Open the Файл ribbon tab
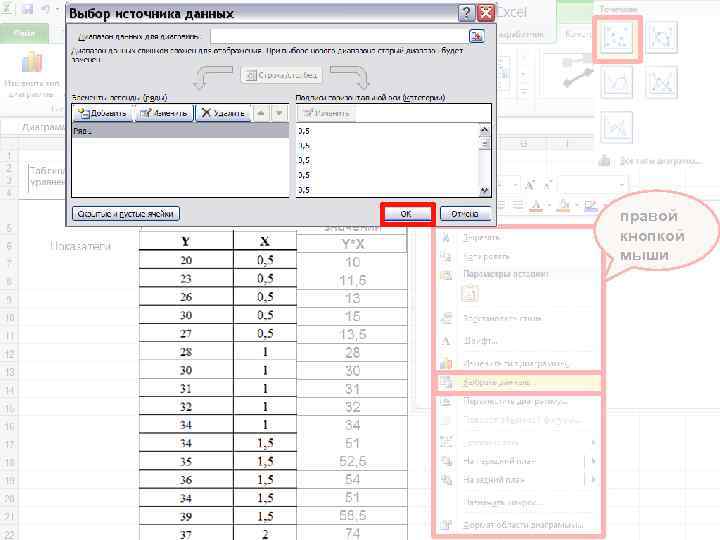 24,33
